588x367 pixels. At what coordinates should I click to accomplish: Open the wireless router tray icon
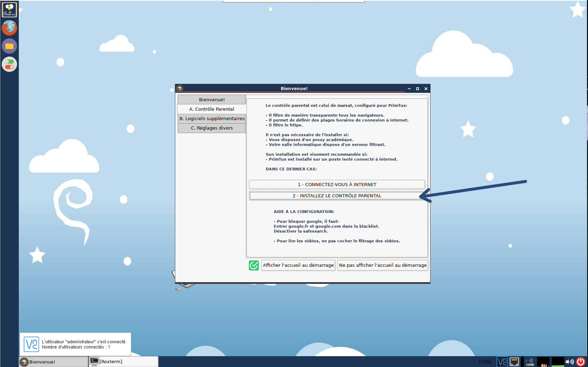(530, 361)
